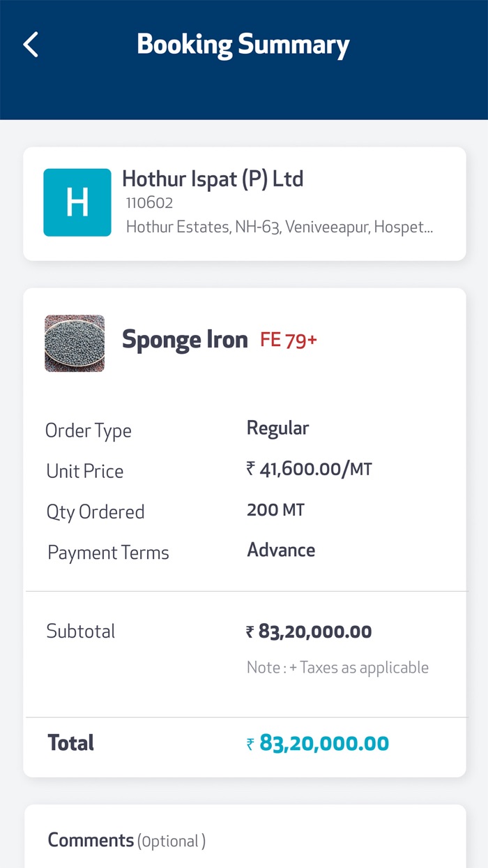Click the taxes applicable note
The height and width of the screenshot is (868, 488).
pos(338,667)
